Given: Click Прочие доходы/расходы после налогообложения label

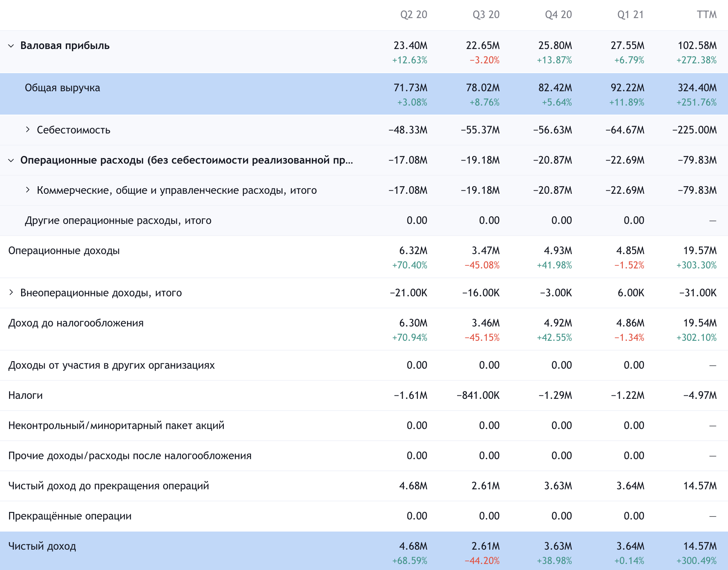Looking at the screenshot, I should click(x=130, y=456).
